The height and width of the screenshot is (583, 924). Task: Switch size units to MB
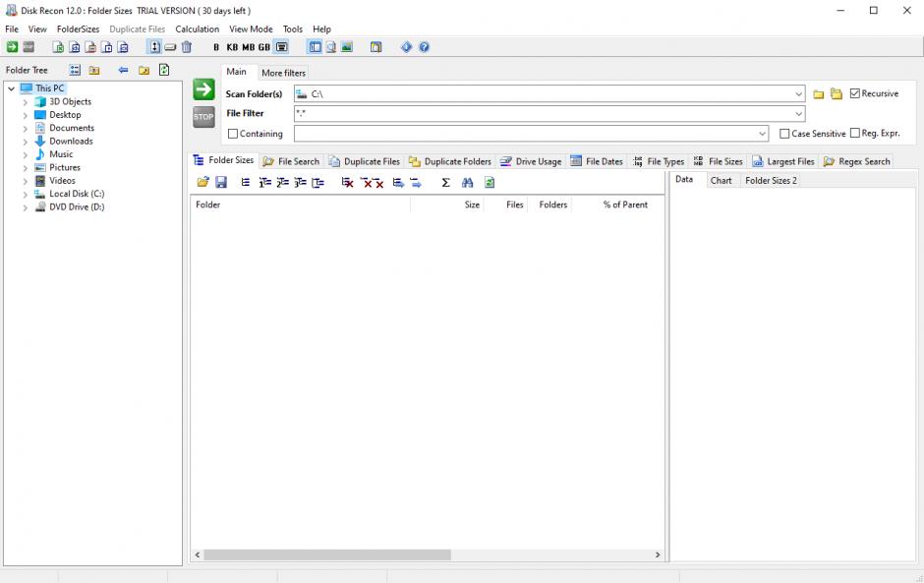click(248, 47)
